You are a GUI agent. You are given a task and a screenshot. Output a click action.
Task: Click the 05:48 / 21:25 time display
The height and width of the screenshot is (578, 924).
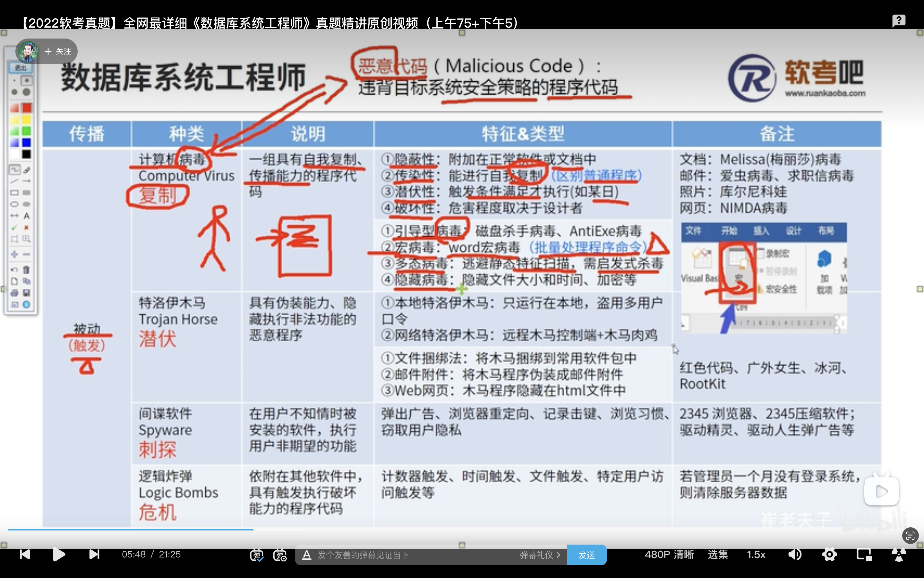click(151, 554)
